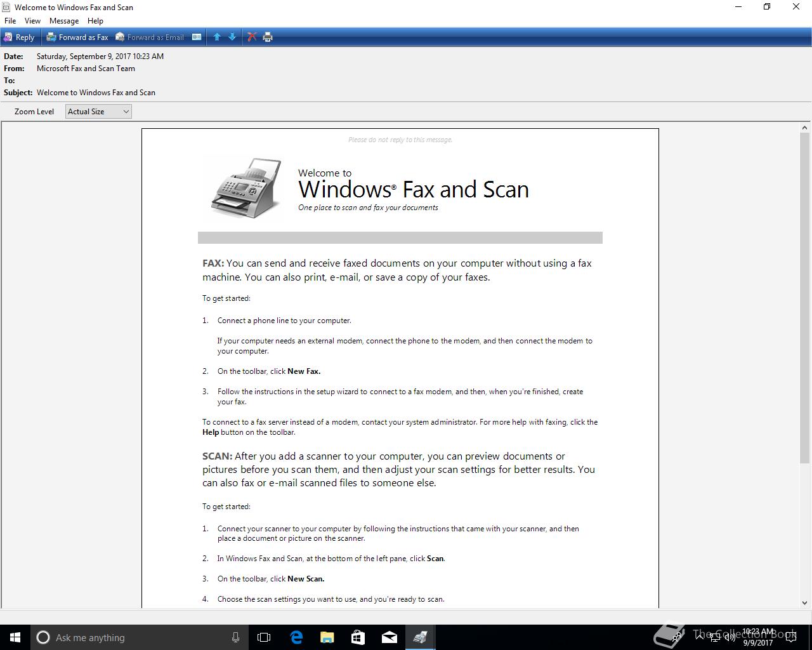Minimize the Fax and Scan message window
This screenshot has width=812, height=650.
pyautogui.click(x=738, y=7)
